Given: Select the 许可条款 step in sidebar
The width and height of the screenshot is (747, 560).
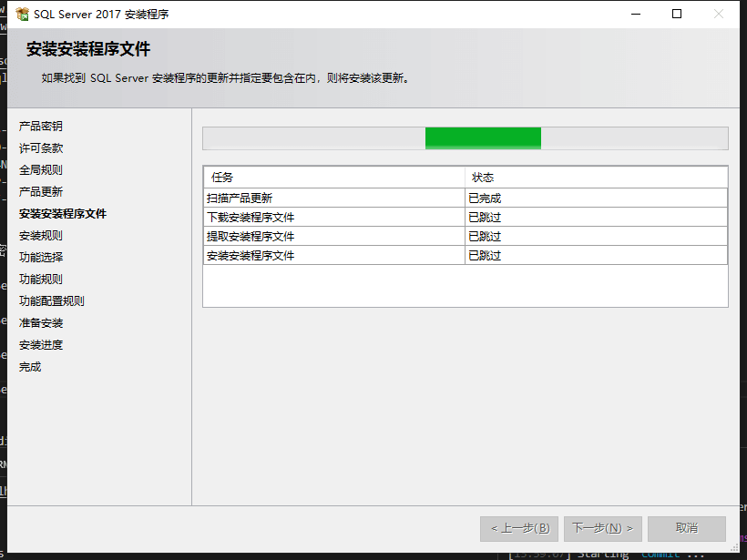Looking at the screenshot, I should click(41, 148).
